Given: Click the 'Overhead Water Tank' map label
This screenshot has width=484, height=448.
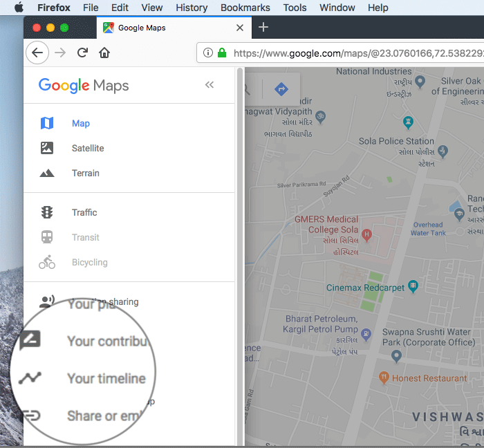Looking at the screenshot, I should coord(428,229).
